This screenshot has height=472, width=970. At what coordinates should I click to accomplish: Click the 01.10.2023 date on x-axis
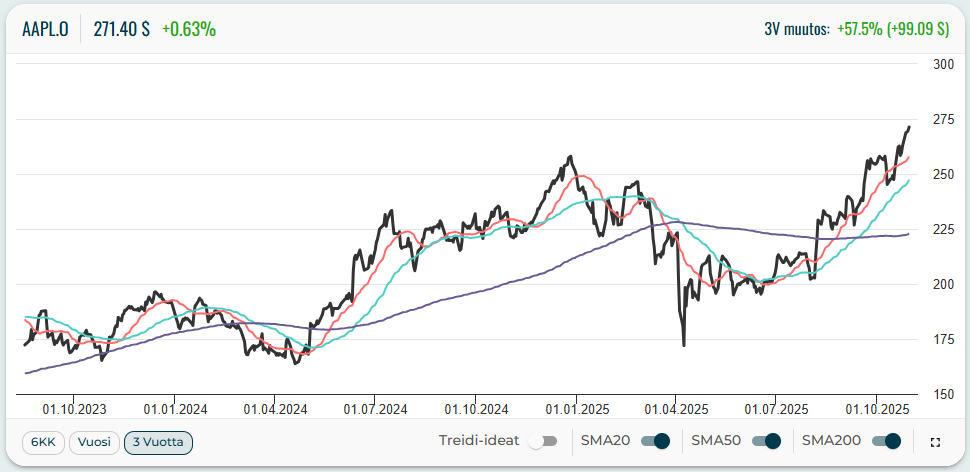tap(73, 409)
